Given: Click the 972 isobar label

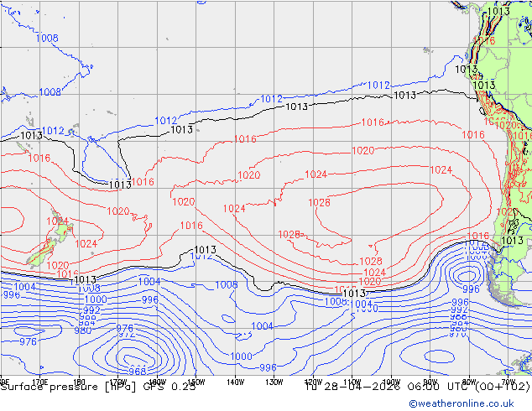Looking at the screenshot, I should 126,335.
